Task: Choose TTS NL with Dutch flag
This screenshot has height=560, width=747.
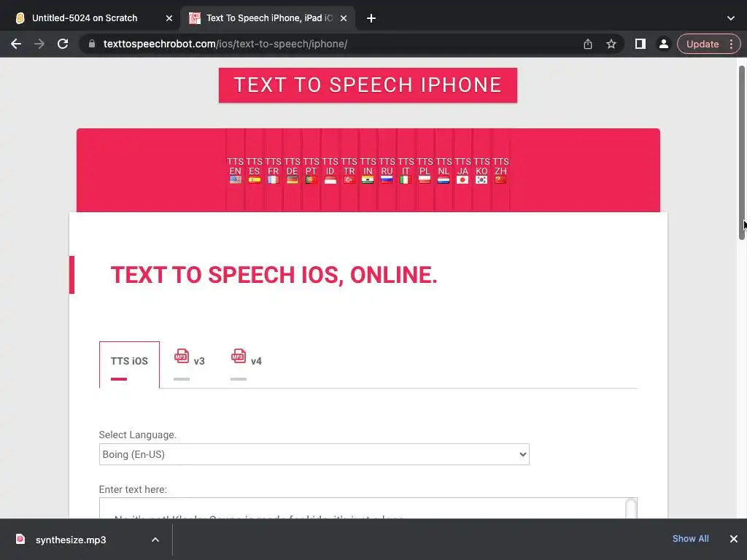Action: pos(444,171)
